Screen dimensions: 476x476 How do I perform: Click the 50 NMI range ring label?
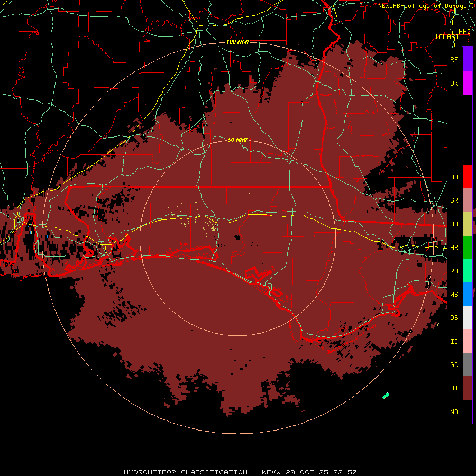tap(237, 140)
